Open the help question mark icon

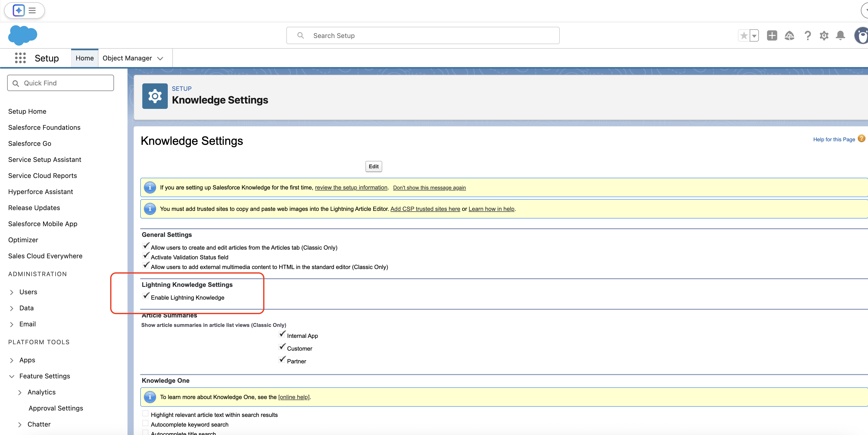click(x=807, y=35)
